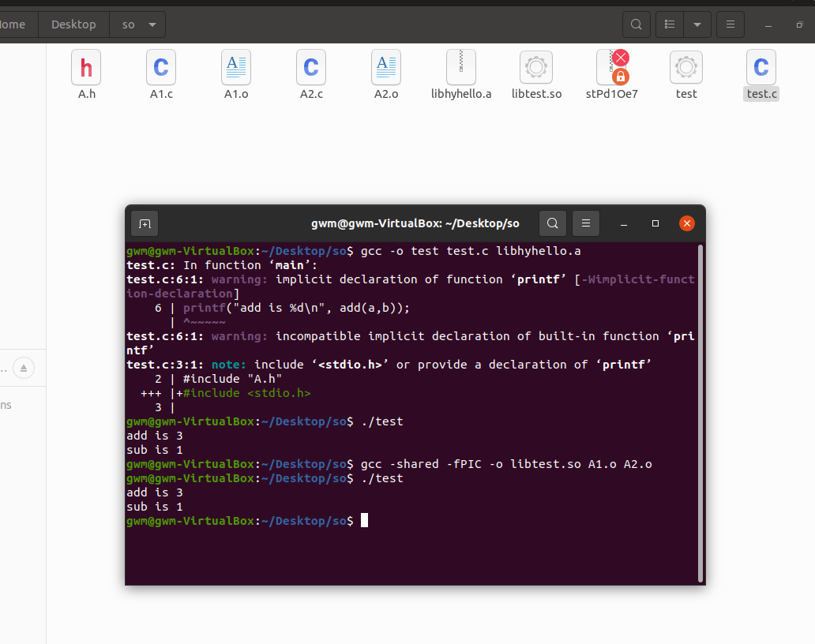
Task: Click the 'gcc -o test test.c libhyhello.a' command
Action: tap(471, 252)
